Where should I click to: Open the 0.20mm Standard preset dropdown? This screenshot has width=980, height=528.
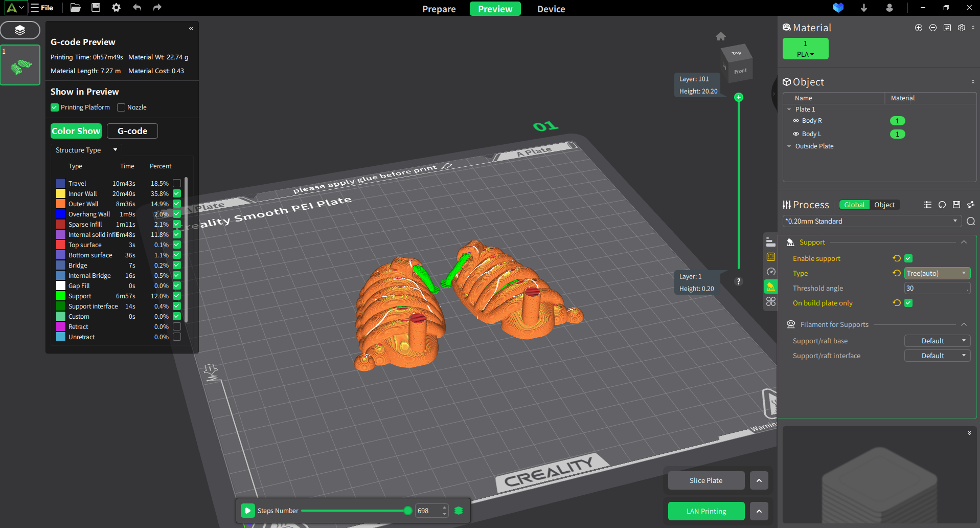(x=872, y=221)
